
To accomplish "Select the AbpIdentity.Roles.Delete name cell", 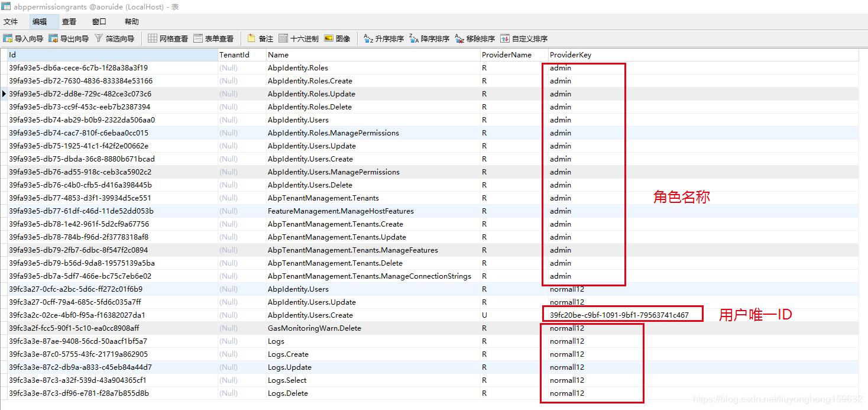I will [x=373, y=106].
